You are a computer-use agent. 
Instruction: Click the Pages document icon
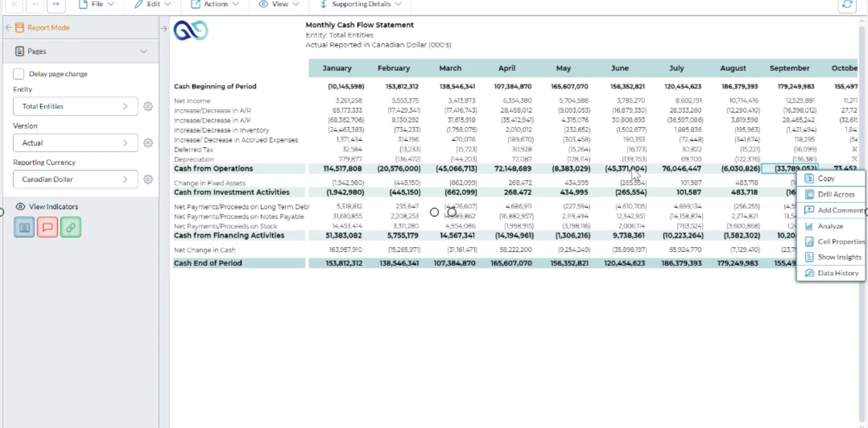coord(20,51)
